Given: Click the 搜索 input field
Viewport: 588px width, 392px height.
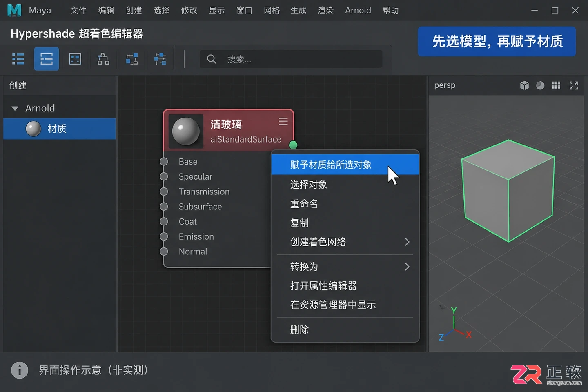Looking at the screenshot, I should pos(291,59).
